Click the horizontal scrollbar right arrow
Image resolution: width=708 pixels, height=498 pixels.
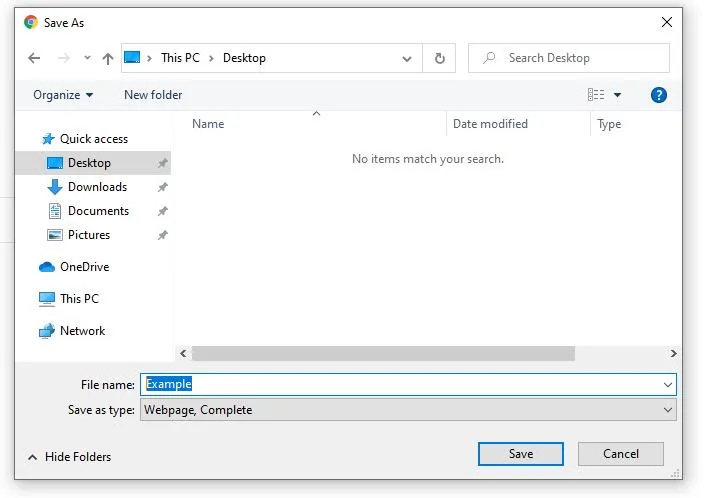coord(673,354)
